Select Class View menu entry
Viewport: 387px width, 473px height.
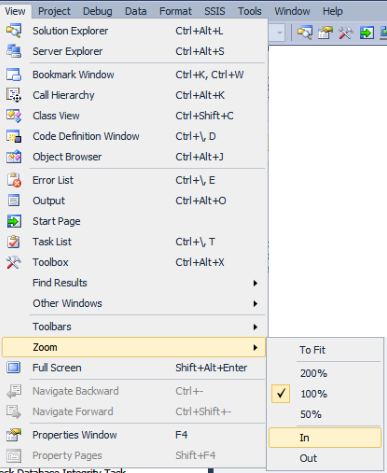(134, 116)
